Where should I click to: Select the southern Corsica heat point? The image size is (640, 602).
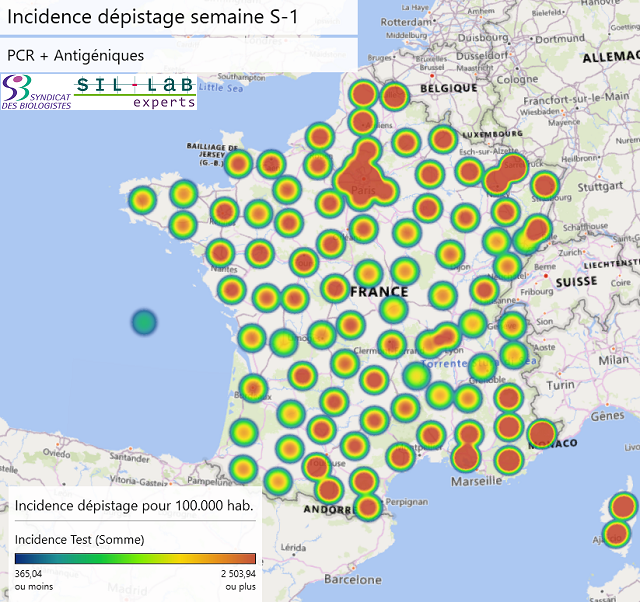click(x=616, y=532)
